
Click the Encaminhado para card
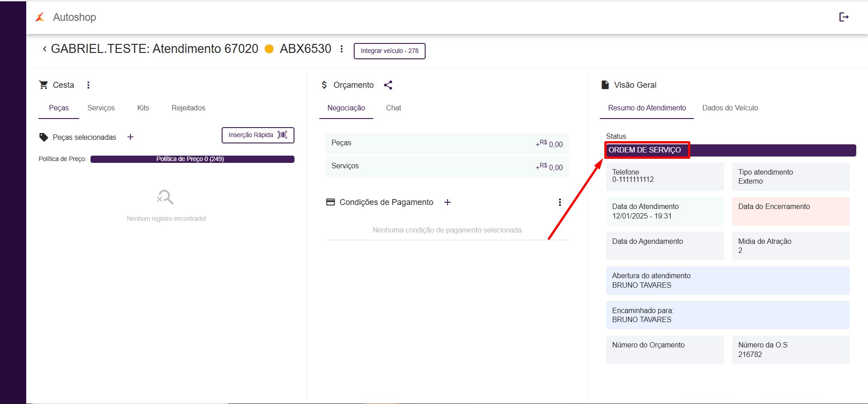coord(728,315)
